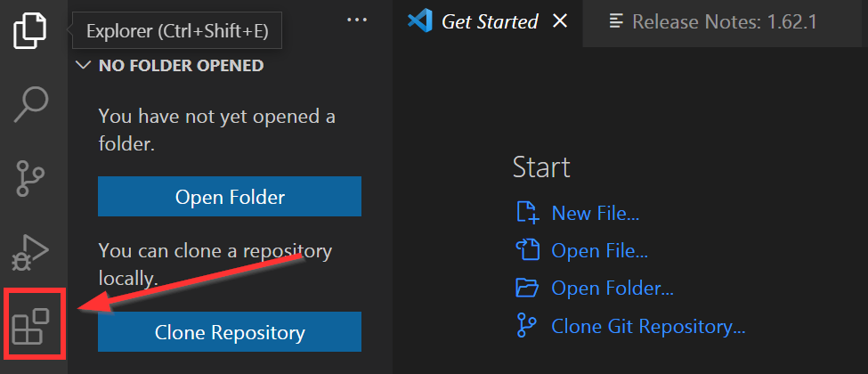Click the blue Clone Repository button
The image size is (868, 374).
coord(230,331)
